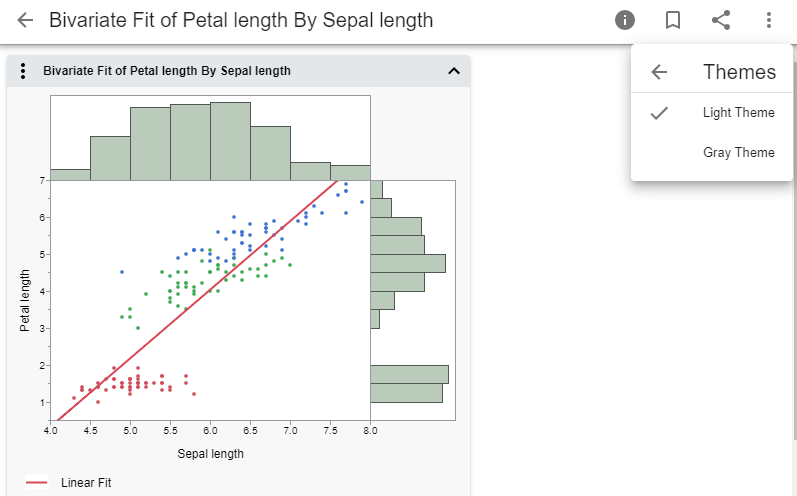This screenshot has height=496, width=797.
Task: Select Gray Theme
Action: 738,153
